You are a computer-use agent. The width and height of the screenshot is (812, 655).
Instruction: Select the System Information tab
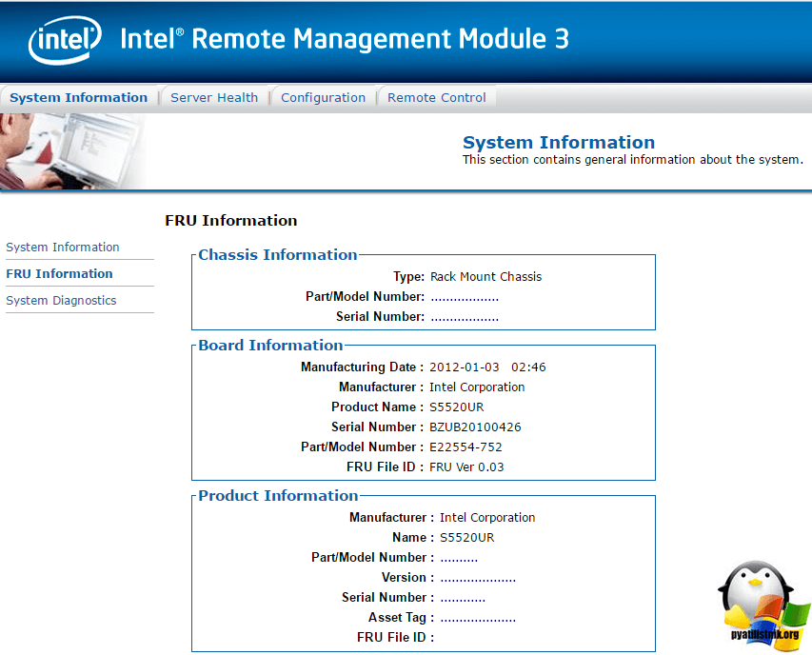[79, 97]
